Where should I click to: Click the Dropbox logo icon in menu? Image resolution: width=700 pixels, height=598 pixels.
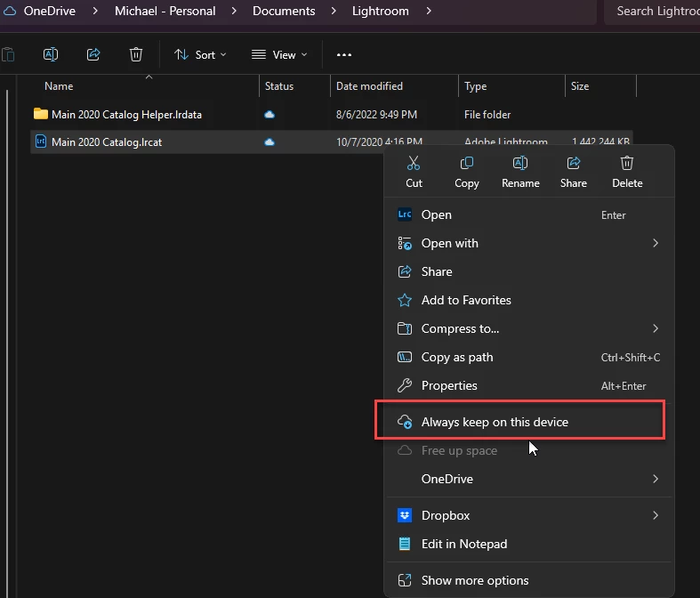(405, 515)
